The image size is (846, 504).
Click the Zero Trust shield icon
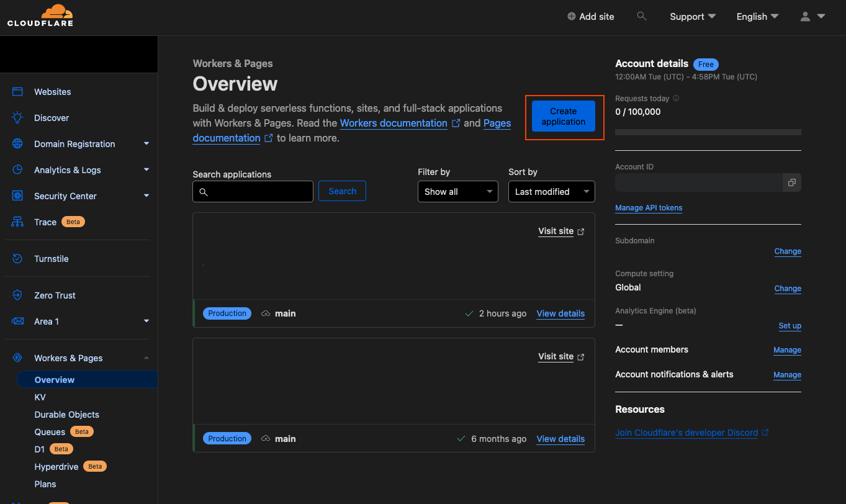[x=17, y=295]
